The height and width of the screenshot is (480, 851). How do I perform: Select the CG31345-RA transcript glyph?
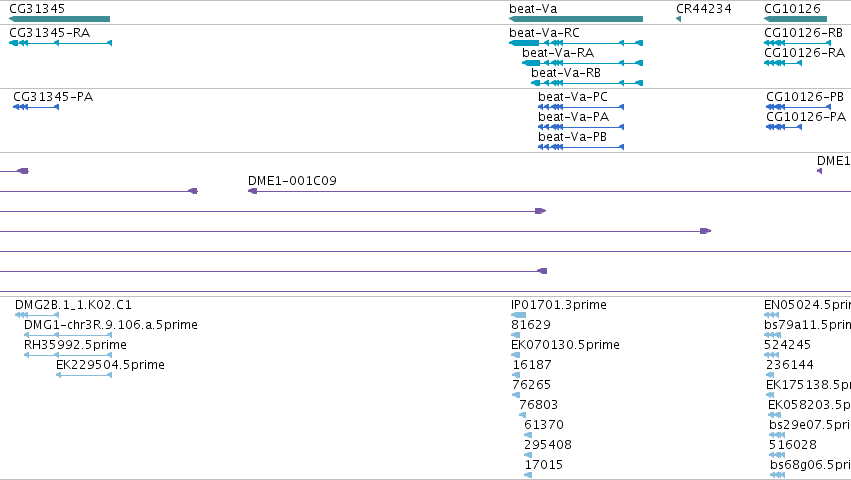point(61,43)
